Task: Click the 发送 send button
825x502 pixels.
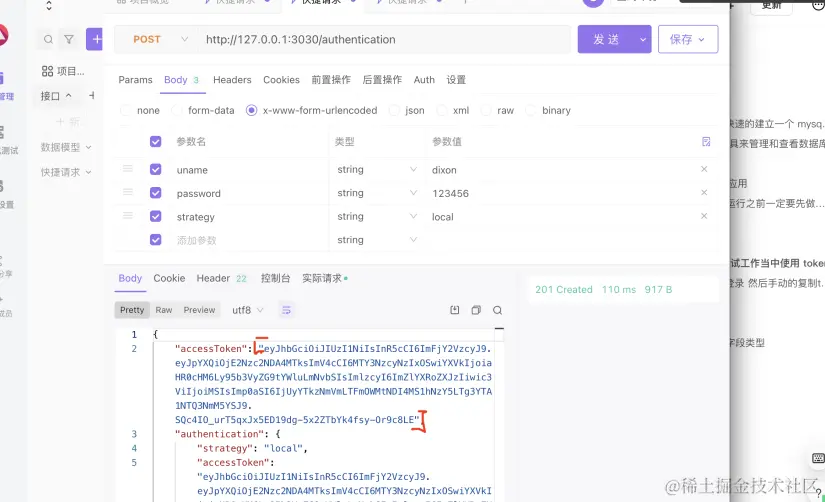Action: click(606, 39)
